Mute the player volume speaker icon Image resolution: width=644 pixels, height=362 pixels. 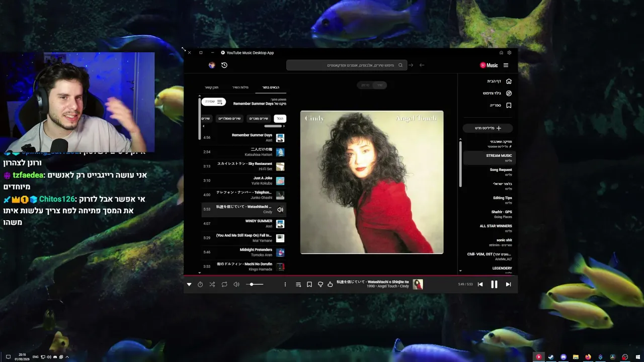tap(236, 284)
